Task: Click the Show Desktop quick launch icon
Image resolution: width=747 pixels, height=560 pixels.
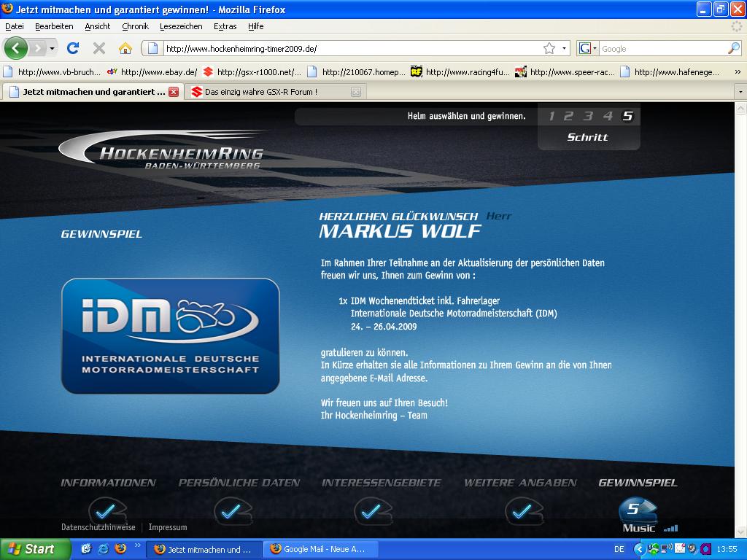Action: (86, 549)
